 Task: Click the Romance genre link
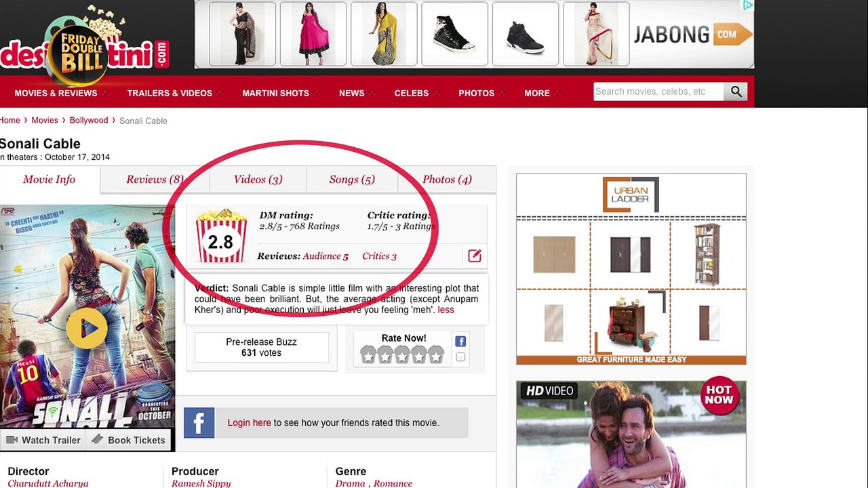coord(393,483)
